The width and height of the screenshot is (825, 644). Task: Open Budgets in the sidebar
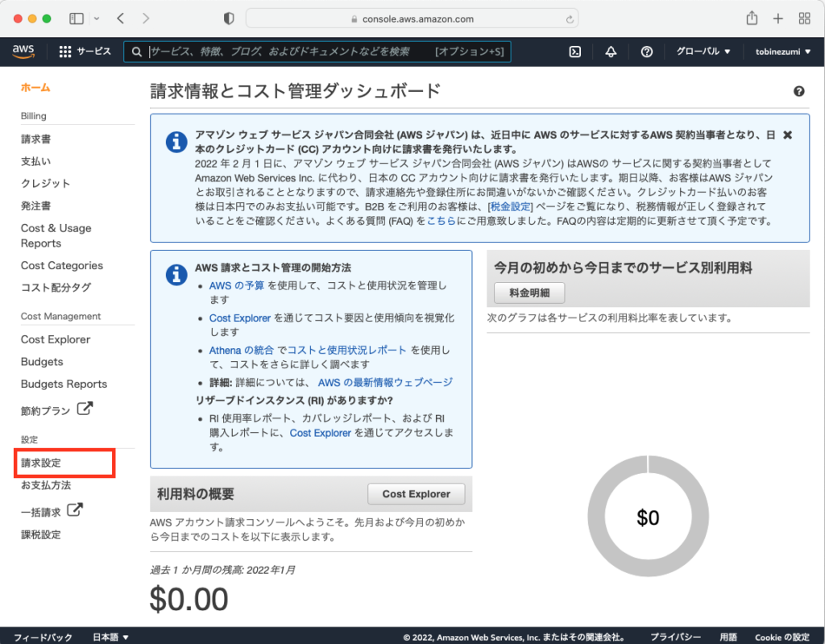[42, 362]
